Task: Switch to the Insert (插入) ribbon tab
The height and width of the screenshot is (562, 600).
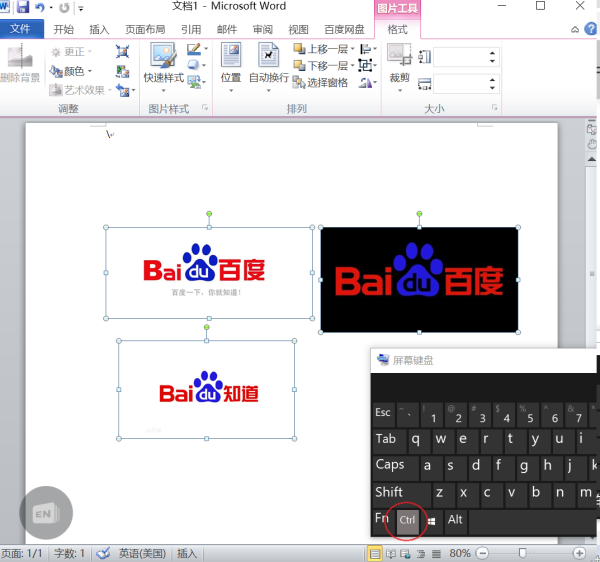Action: coord(99,29)
